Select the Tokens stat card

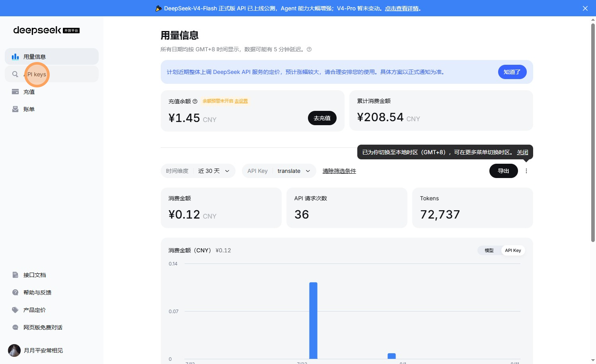click(473, 208)
